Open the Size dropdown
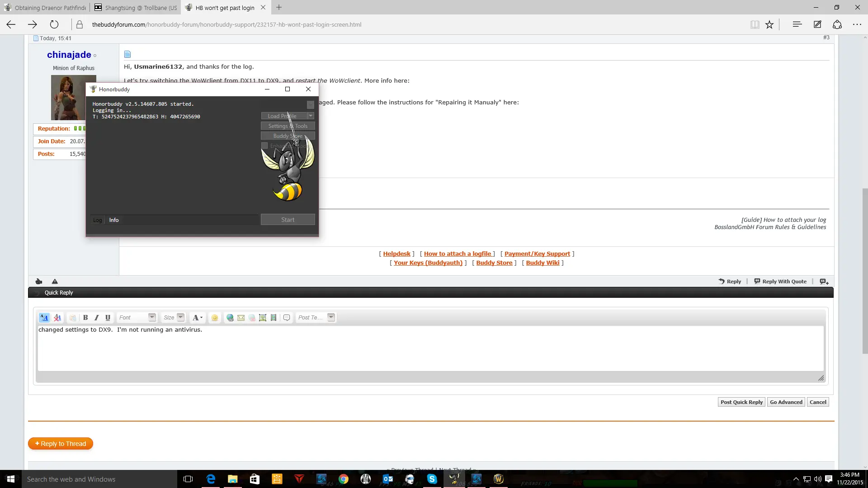The width and height of the screenshot is (868, 488). tap(174, 318)
